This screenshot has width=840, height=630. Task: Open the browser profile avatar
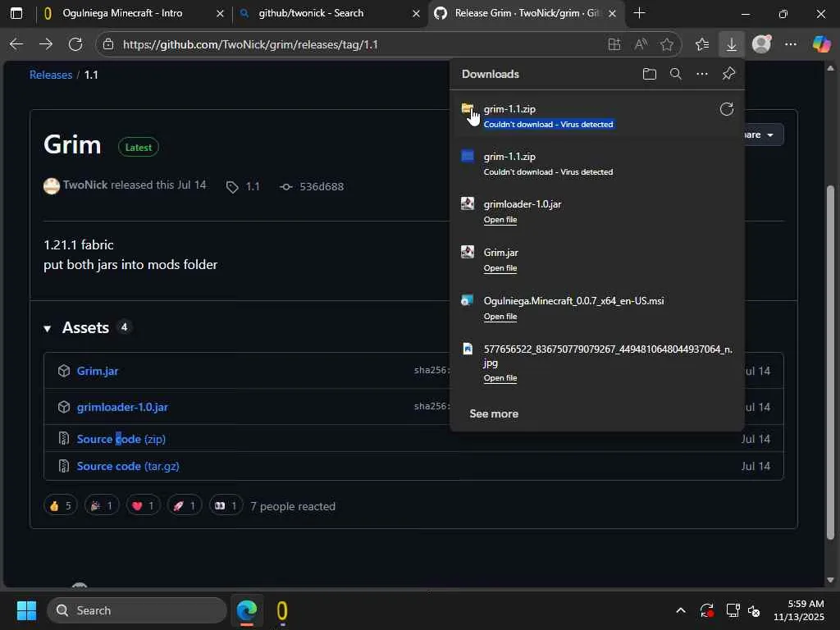tap(761, 44)
